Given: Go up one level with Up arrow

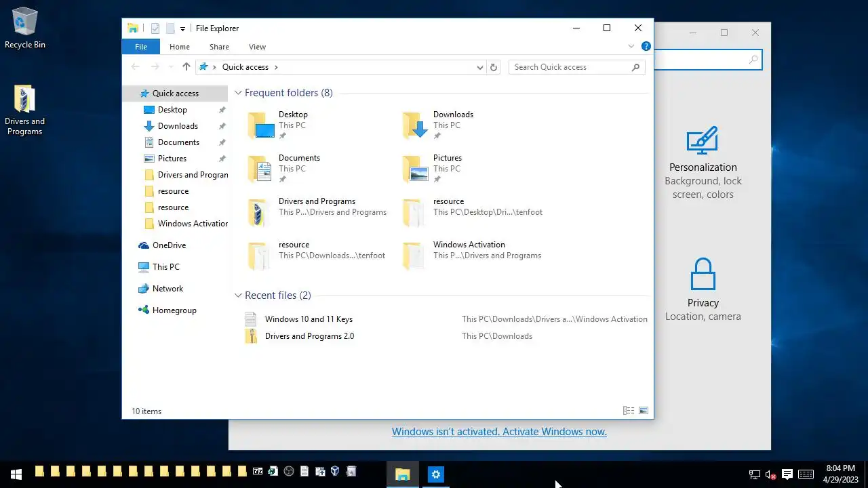Looking at the screenshot, I should (186, 67).
